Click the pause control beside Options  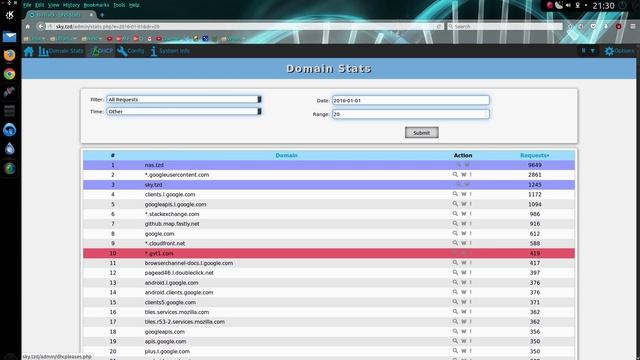click(x=583, y=51)
